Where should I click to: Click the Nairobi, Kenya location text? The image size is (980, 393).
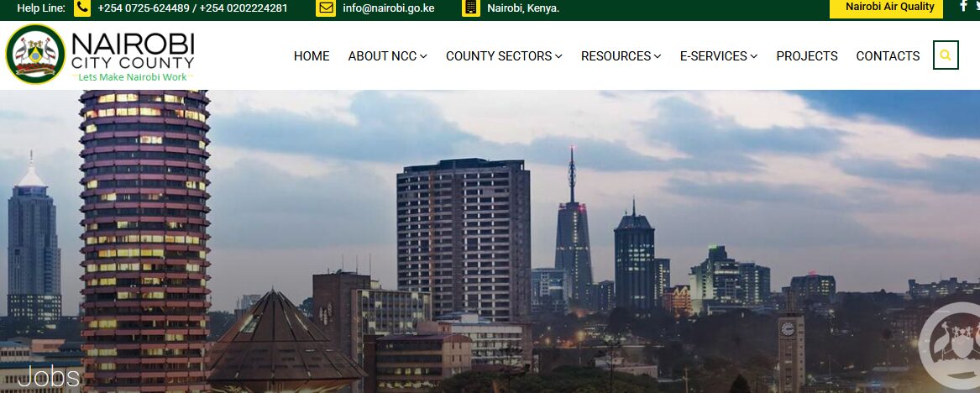[523, 8]
